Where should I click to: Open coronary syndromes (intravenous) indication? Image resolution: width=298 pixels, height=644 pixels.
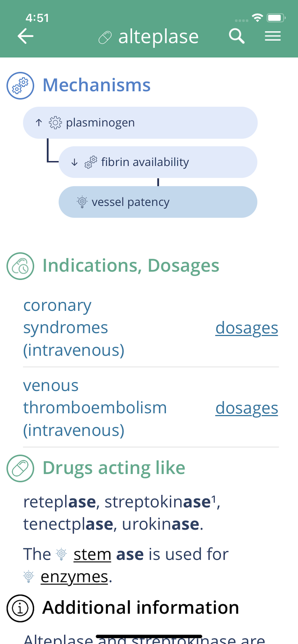(x=74, y=328)
